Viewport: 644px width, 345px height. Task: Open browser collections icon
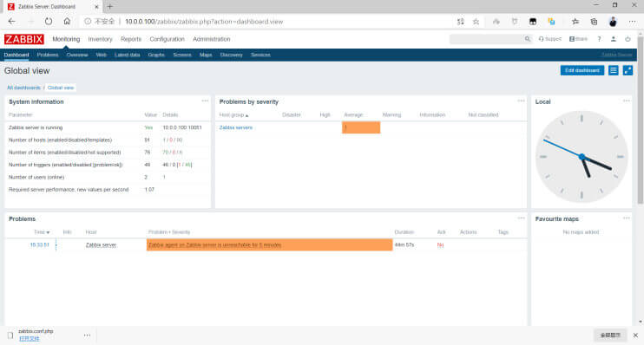click(594, 22)
